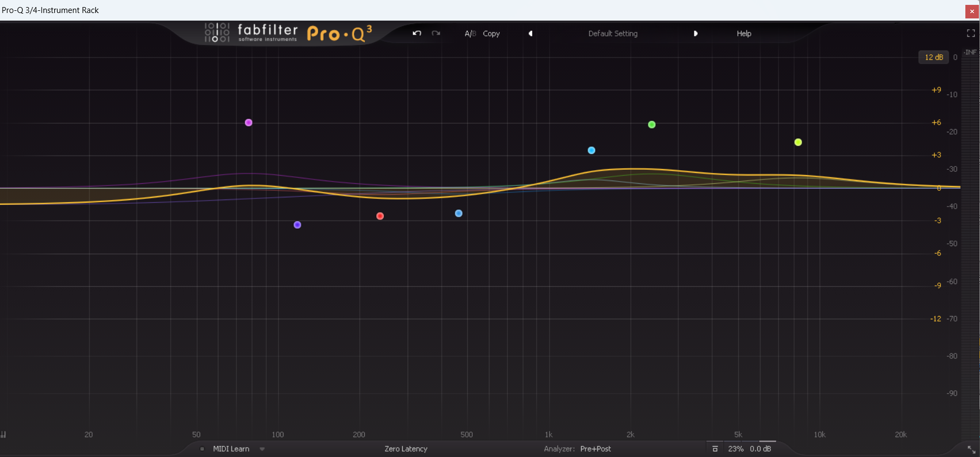
Task: Click the redo arrow icon
Action: 436,33
